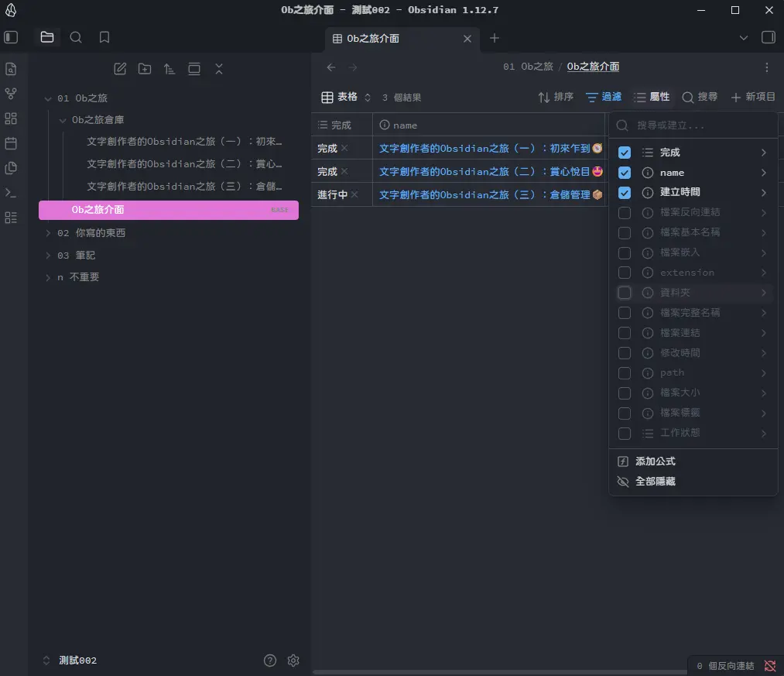The height and width of the screenshot is (676, 784).
Task: Collapse the Ob之旅倉庫 folder
Action: pyautogui.click(x=63, y=120)
